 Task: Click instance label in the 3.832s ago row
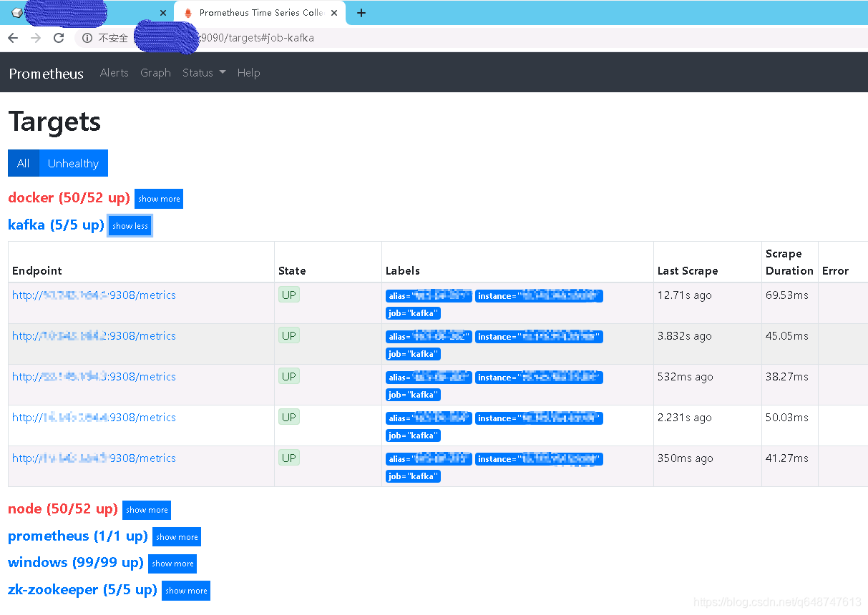coord(539,337)
